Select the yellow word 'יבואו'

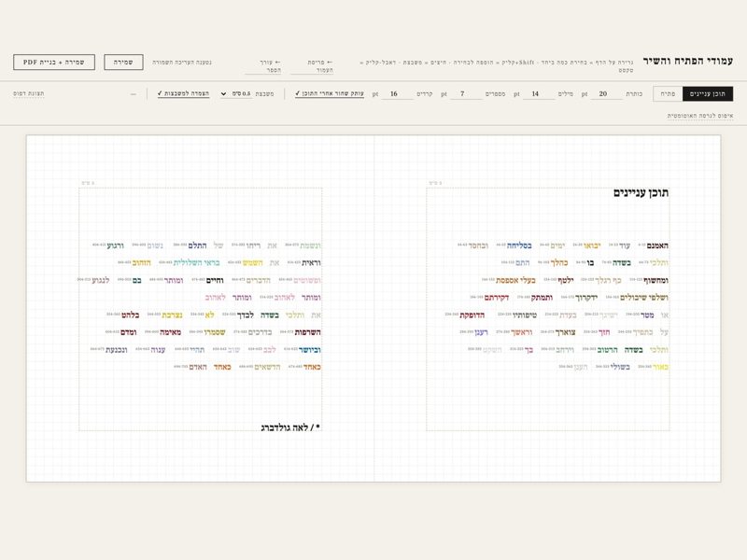(592, 245)
